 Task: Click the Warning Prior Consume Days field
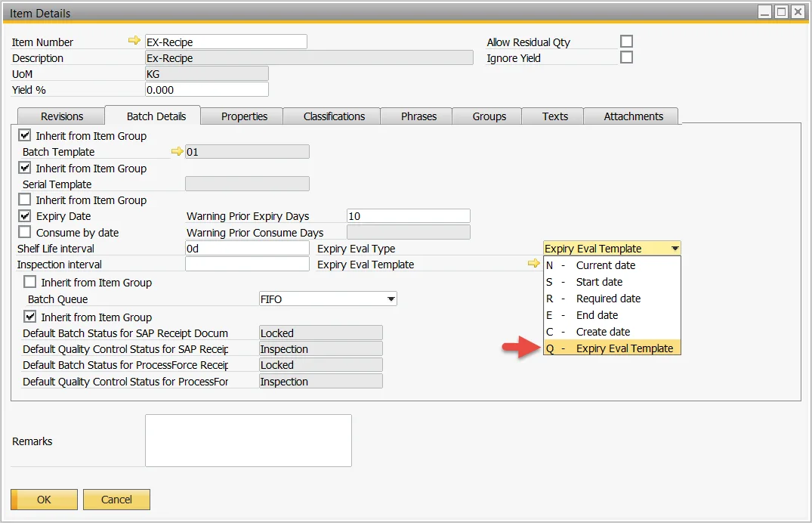tap(408, 232)
